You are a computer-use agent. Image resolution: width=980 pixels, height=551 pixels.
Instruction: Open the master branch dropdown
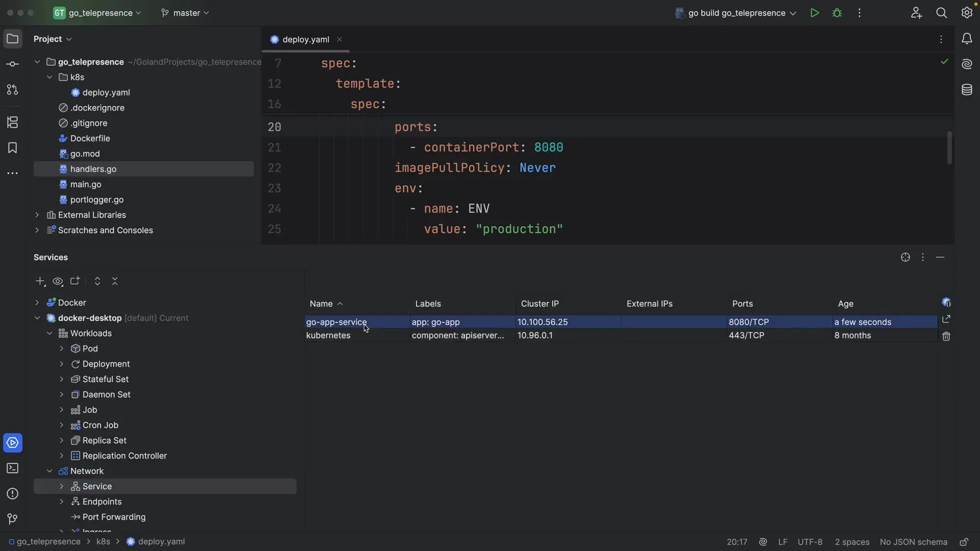(185, 13)
